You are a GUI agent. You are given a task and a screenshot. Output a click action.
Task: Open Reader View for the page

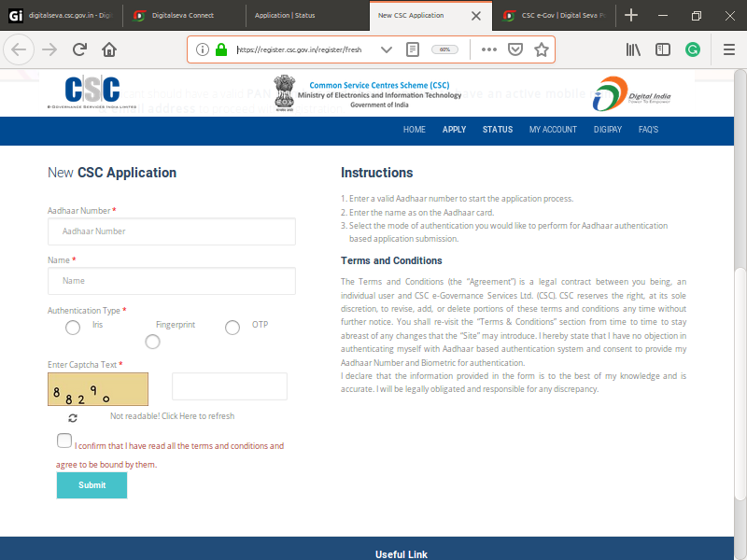(x=412, y=49)
